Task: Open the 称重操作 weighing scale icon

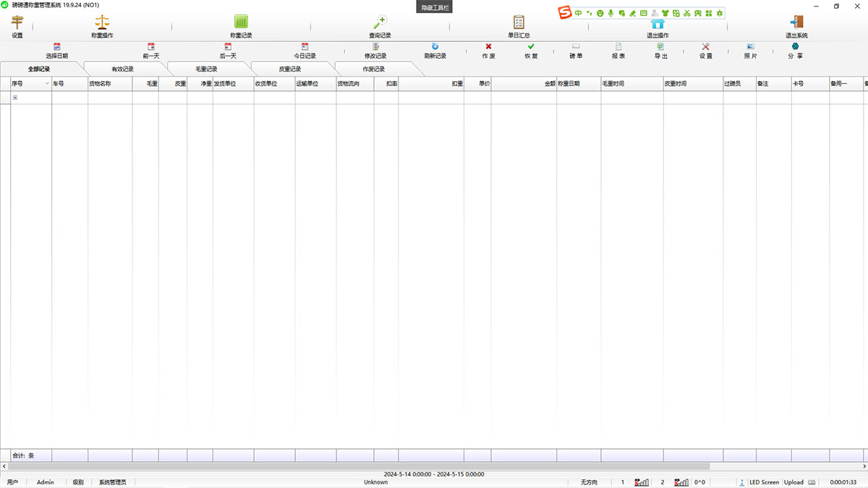Action: click(x=102, y=22)
